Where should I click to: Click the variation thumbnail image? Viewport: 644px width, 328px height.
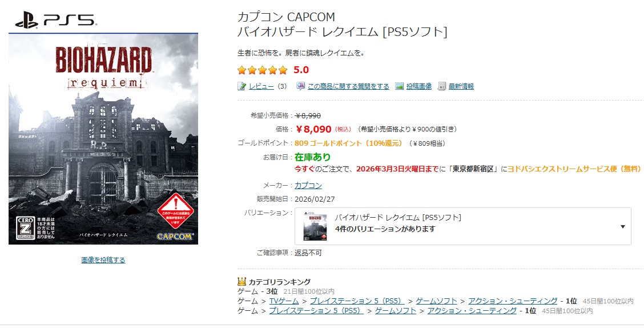315,226
